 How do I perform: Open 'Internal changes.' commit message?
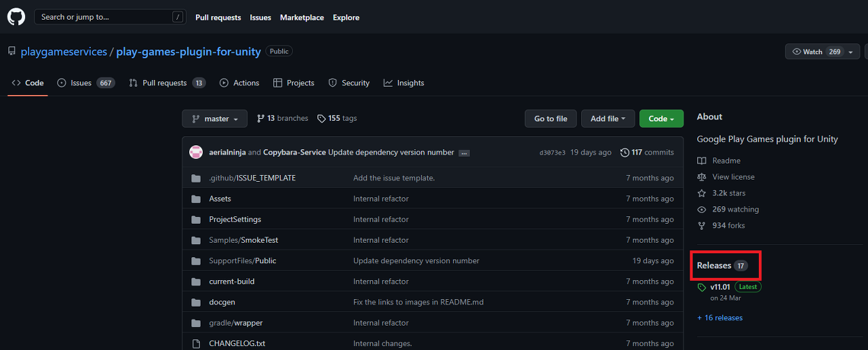pyautogui.click(x=382, y=344)
